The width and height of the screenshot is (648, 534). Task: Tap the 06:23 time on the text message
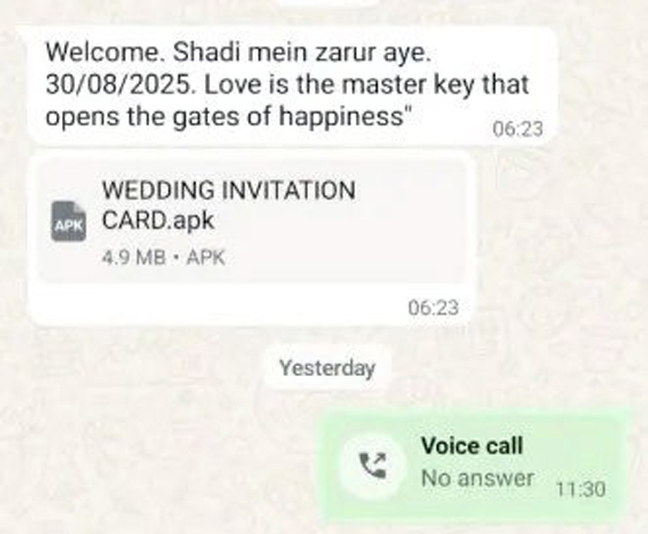point(518,129)
